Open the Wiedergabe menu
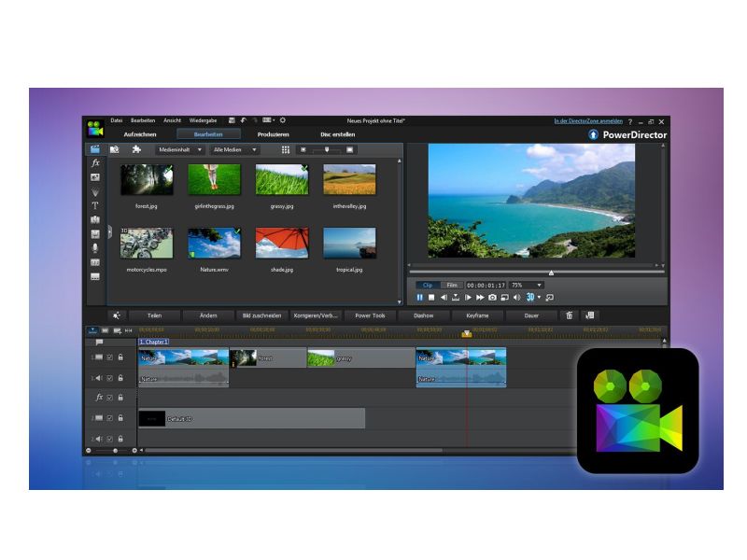This screenshot has width=747, height=560. coord(203,121)
